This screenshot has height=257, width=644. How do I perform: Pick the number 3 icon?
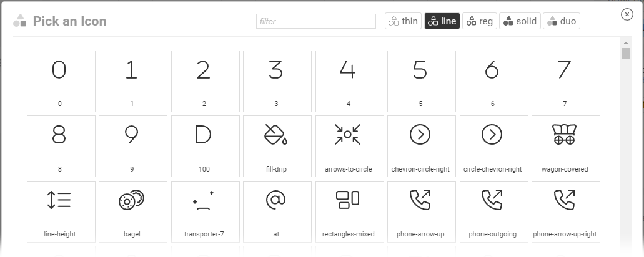tap(277, 81)
